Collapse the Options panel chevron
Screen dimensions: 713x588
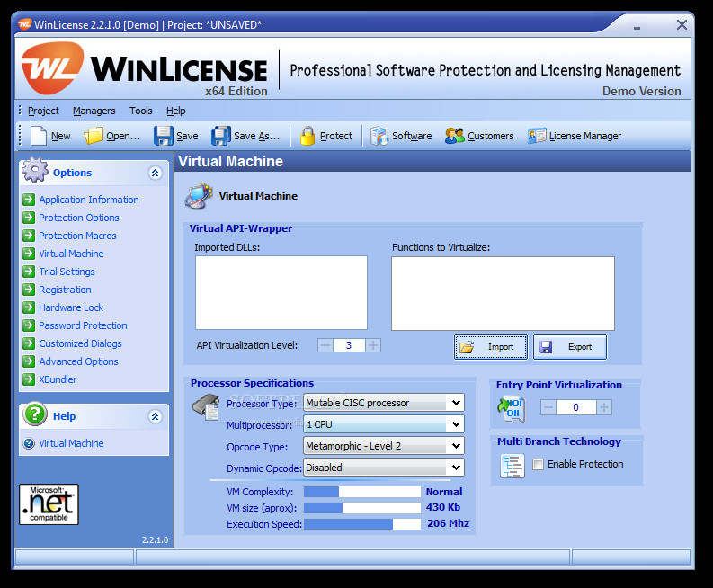click(155, 173)
